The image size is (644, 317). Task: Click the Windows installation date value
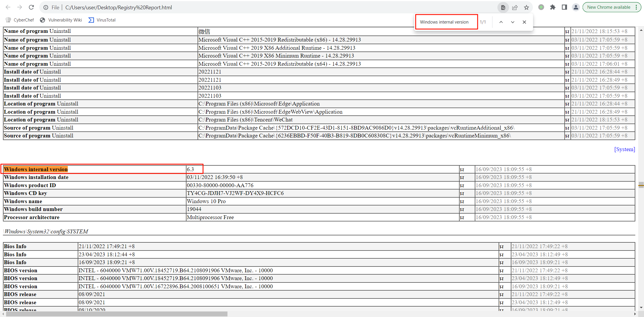(x=215, y=177)
